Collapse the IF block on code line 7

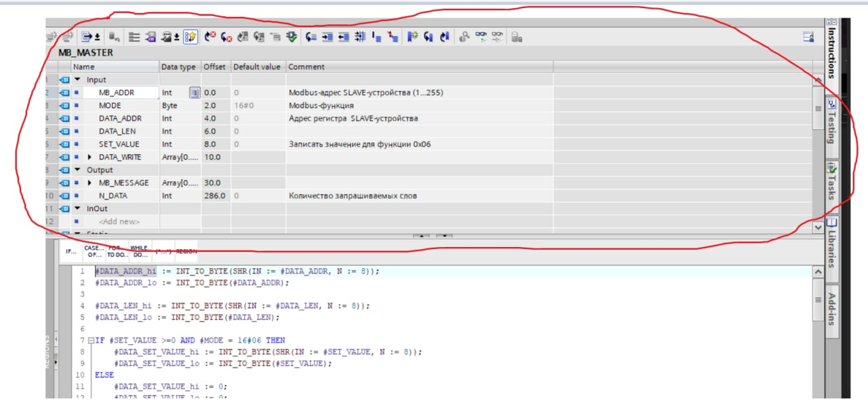(x=90, y=340)
